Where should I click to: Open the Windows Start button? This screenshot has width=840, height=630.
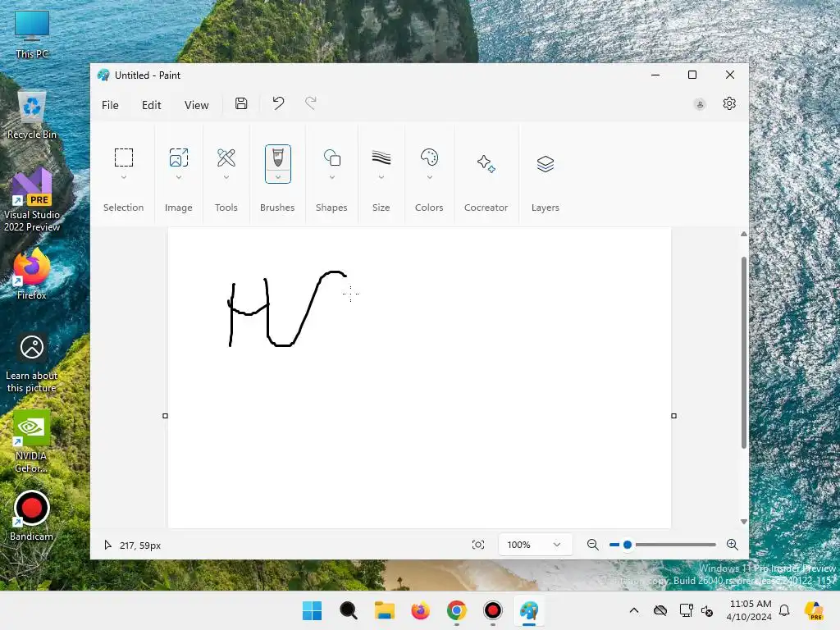pos(312,610)
